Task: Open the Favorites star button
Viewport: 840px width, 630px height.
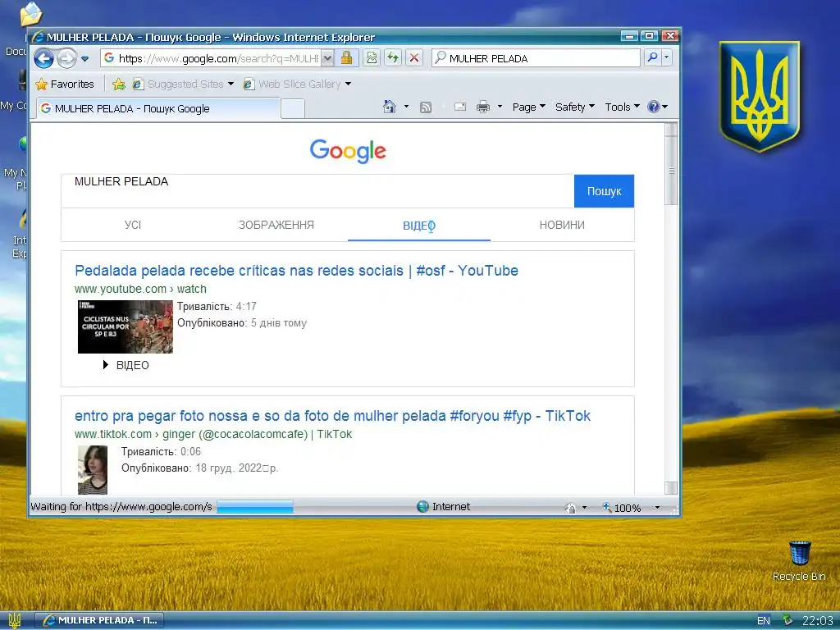Action: [x=65, y=84]
